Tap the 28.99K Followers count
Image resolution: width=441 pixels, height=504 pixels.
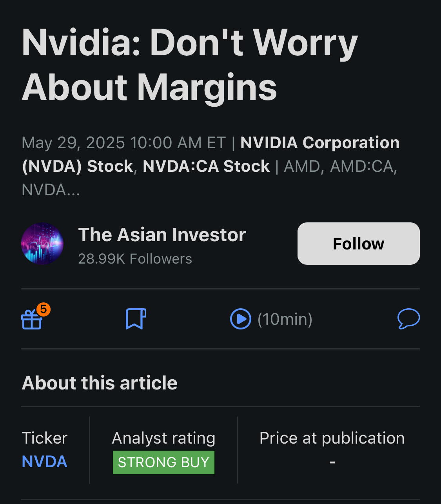click(x=135, y=259)
